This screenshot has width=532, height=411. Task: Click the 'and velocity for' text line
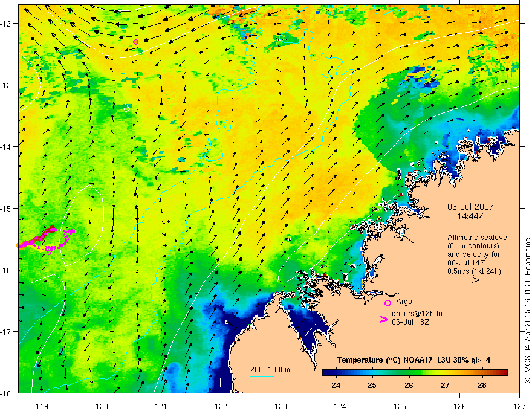click(x=473, y=254)
